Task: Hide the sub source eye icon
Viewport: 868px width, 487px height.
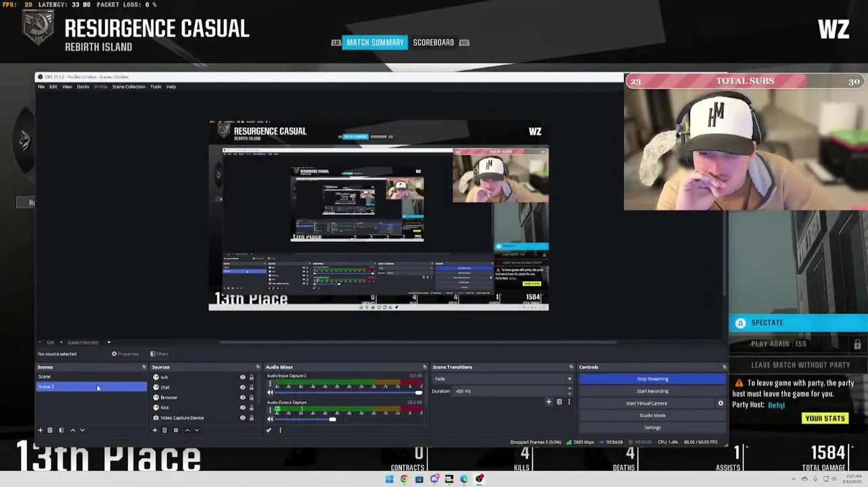Action: pos(242,377)
